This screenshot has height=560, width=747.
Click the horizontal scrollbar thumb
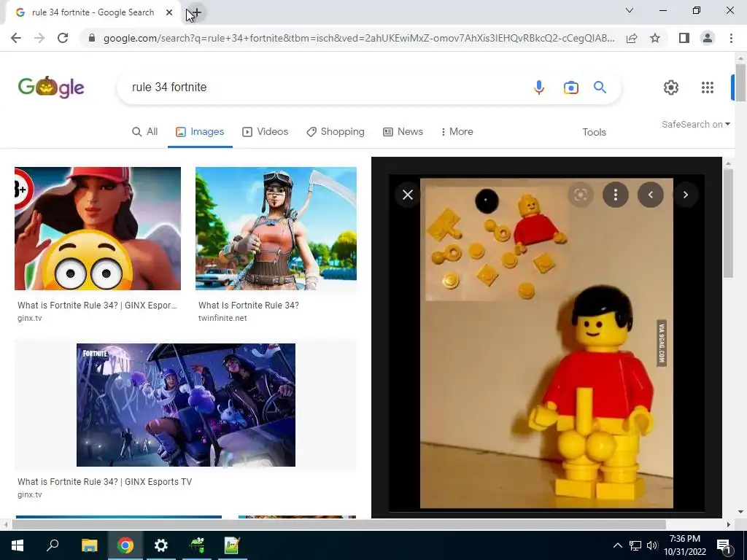click(x=338, y=524)
